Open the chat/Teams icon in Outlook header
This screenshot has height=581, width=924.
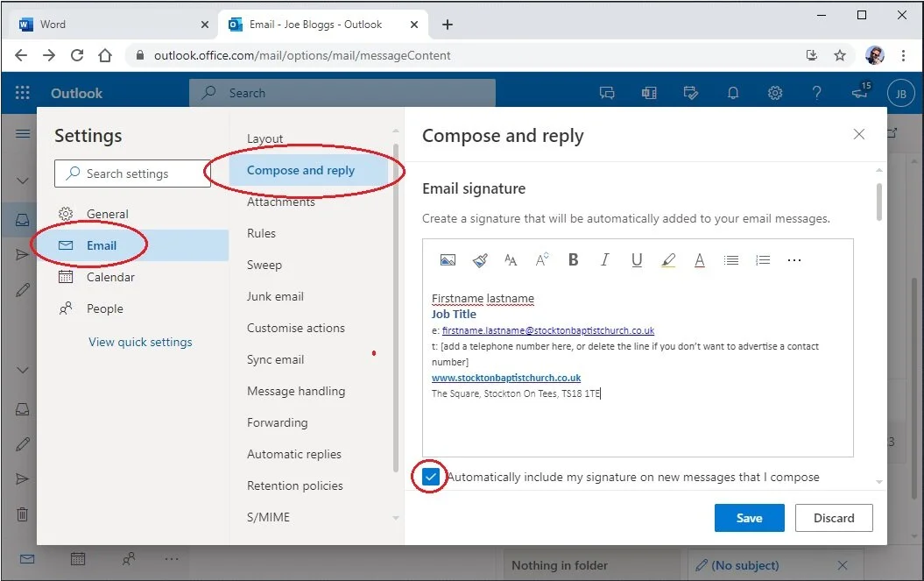click(606, 93)
